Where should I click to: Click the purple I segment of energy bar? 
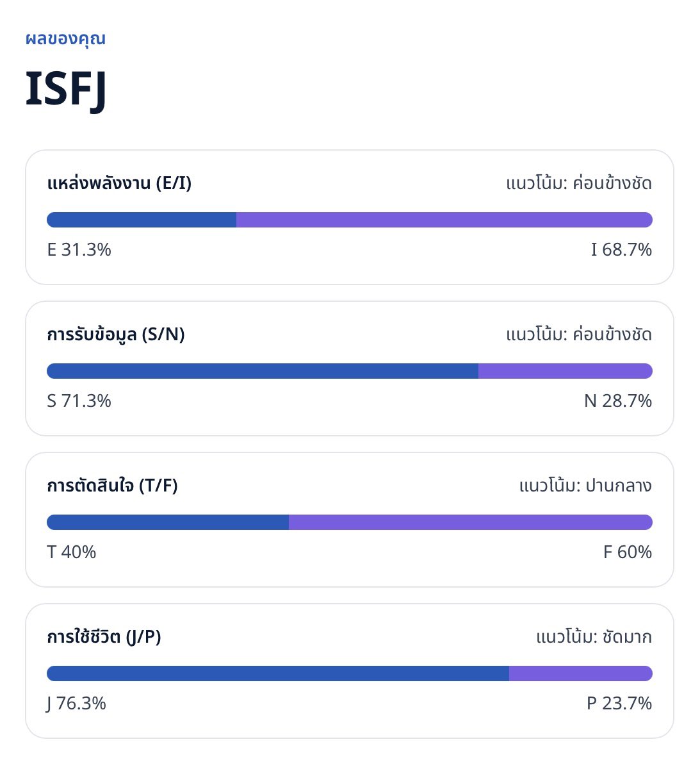coord(444,220)
